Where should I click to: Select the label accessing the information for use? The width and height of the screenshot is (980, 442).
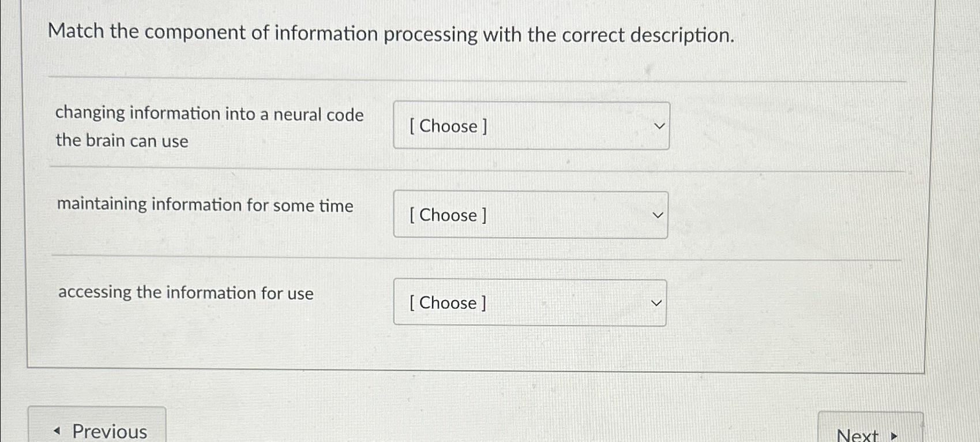pyautogui.click(x=185, y=293)
